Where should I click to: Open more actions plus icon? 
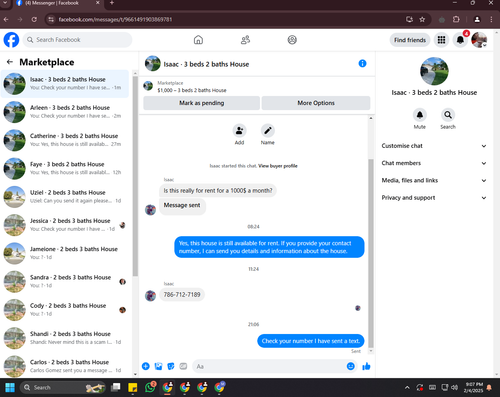146,366
